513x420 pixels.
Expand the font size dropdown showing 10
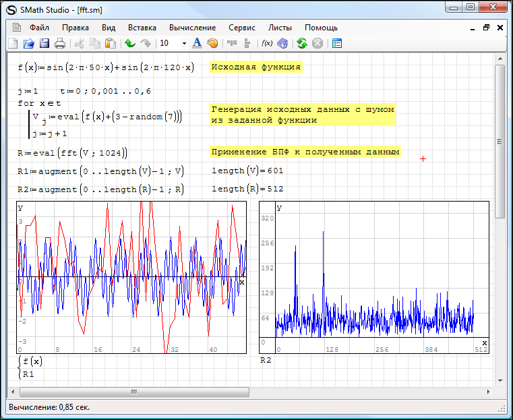[x=184, y=43]
